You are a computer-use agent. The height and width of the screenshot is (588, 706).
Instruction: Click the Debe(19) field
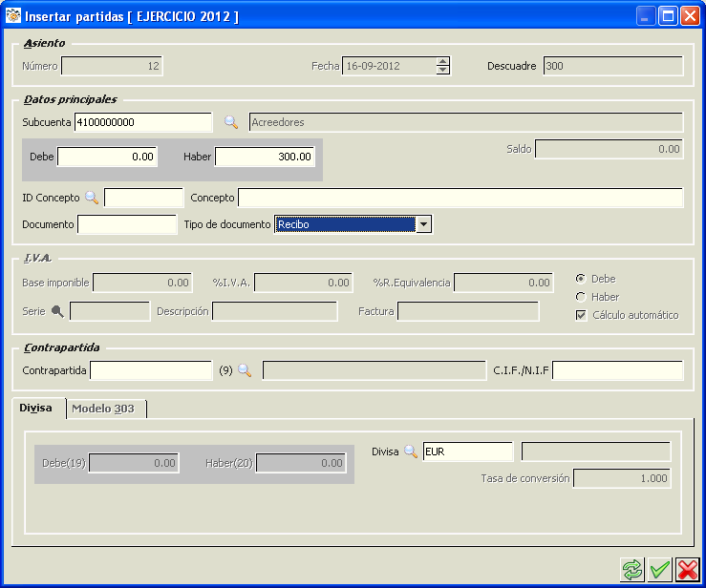pyautogui.click(x=134, y=463)
